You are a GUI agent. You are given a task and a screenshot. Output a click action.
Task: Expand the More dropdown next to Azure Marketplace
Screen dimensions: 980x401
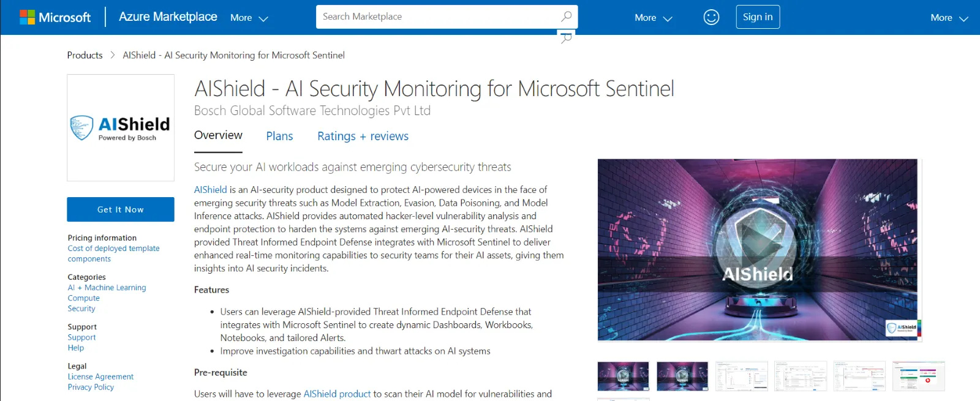point(249,18)
